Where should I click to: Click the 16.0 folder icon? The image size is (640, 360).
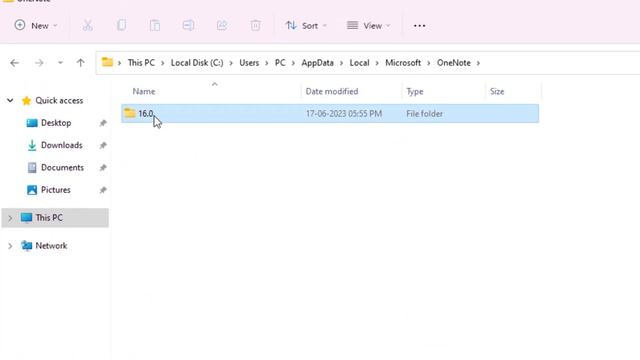tap(130, 113)
